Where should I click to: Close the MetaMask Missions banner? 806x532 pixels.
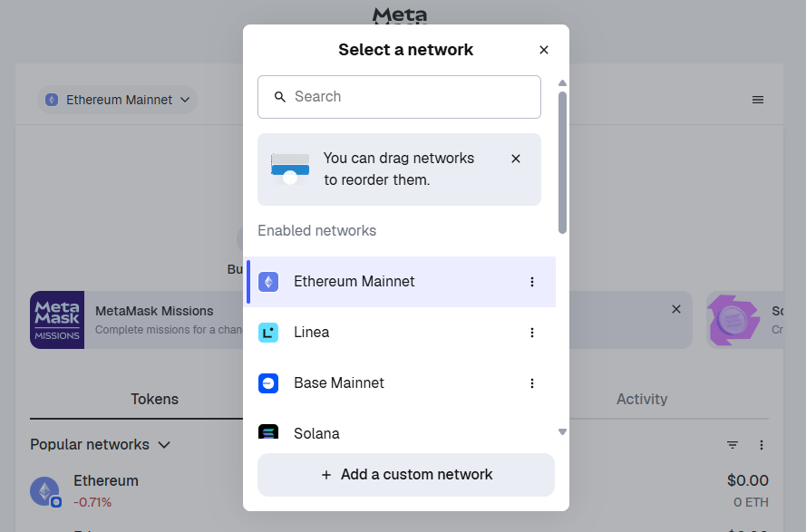coord(676,309)
